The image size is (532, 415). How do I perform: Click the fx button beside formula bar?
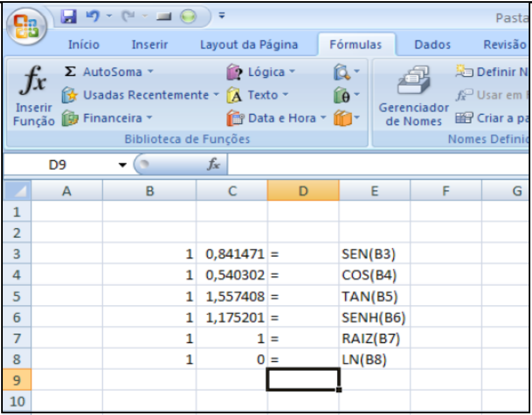coord(213,165)
